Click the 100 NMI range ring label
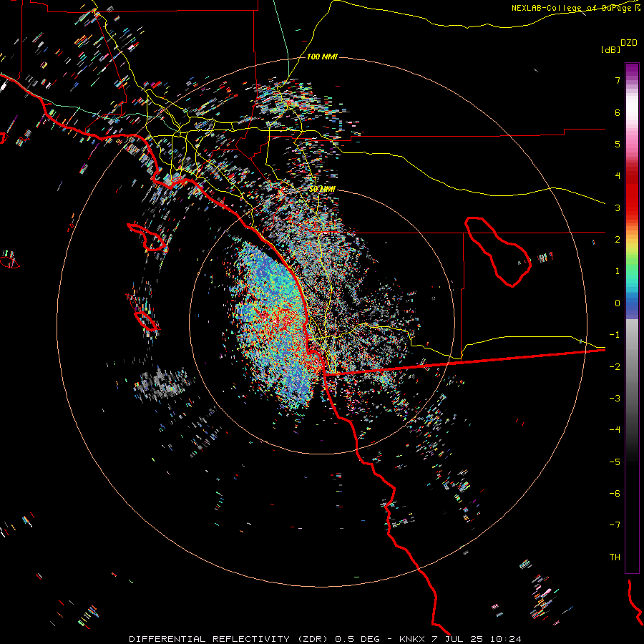This screenshot has width=644, height=644. tap(322, 57)
